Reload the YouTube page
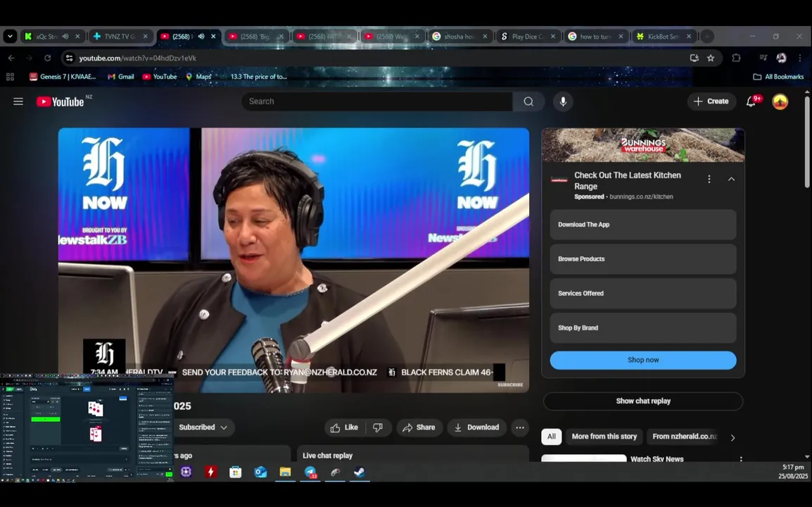This screenshot has height=507, width=812. pos(47,58)
